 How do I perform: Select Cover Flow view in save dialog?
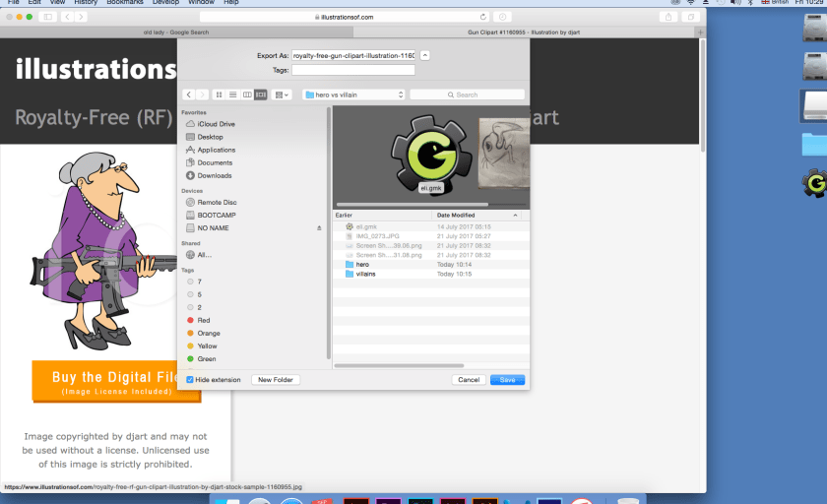[x=261, y=94]
